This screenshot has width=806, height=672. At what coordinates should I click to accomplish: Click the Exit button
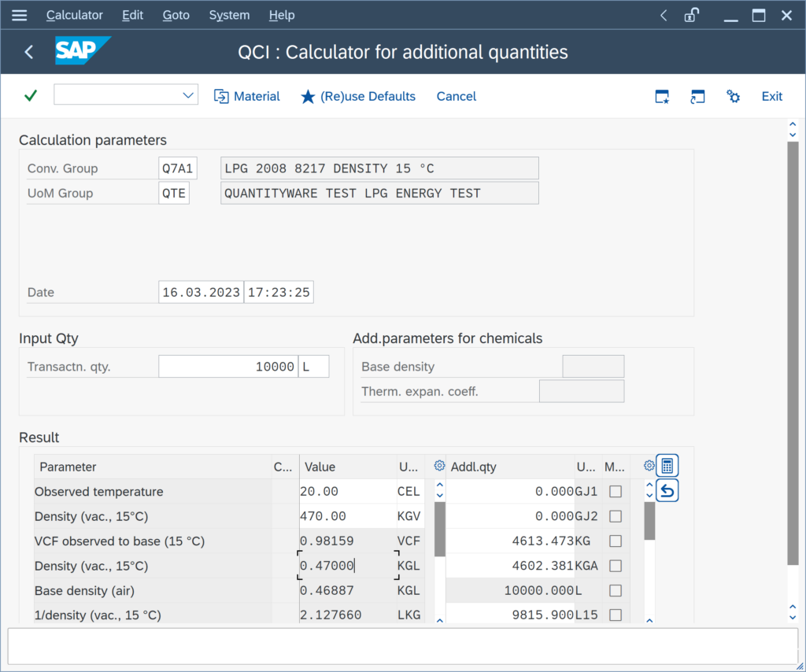771,96
